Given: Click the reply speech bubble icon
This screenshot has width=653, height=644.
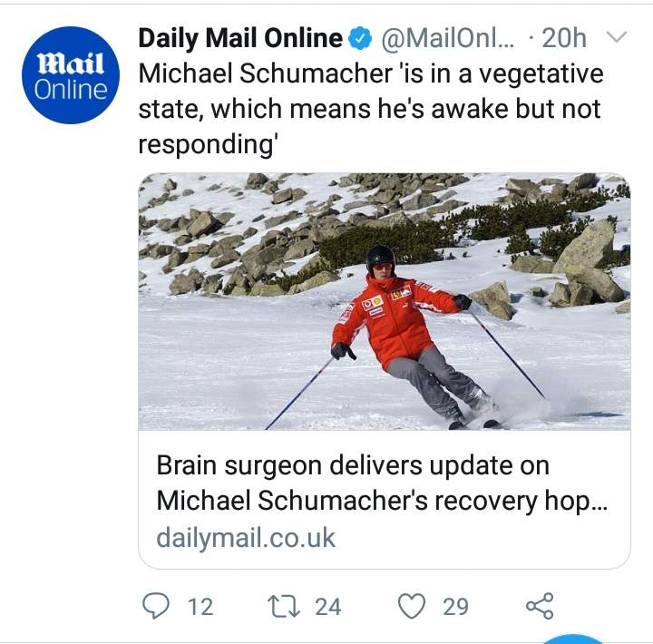Looking at the screenshot, I should [157, 605].
